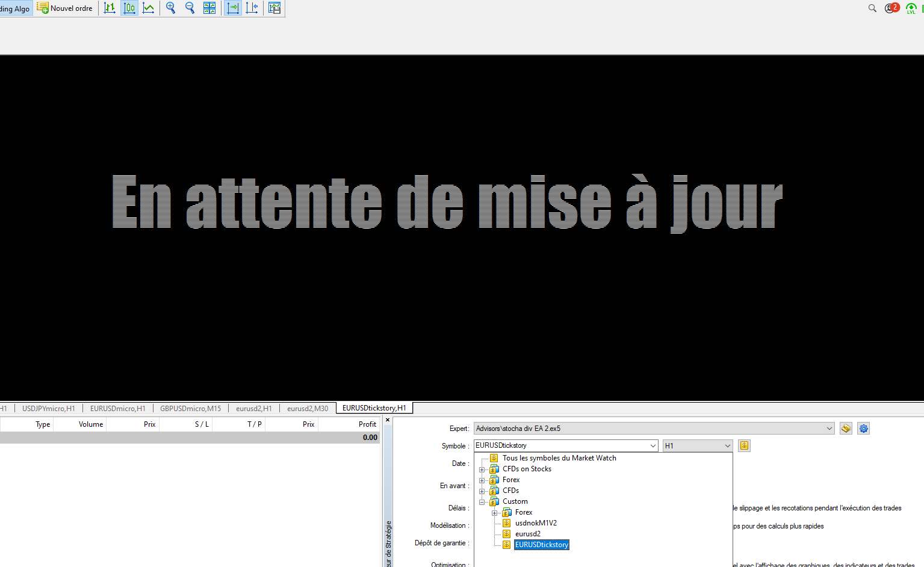Switch chart to candlestick display
924x567 pixels.
coord(129,8)
